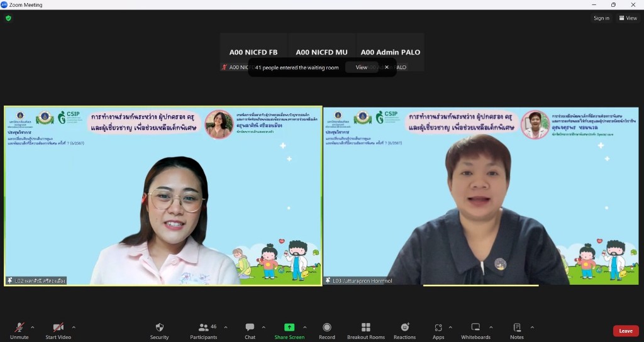The width and height of the screenshot is (644, 342).
Task: Select the L03 Jutturapron Hormnol video tile
Action: coord(481,196)
